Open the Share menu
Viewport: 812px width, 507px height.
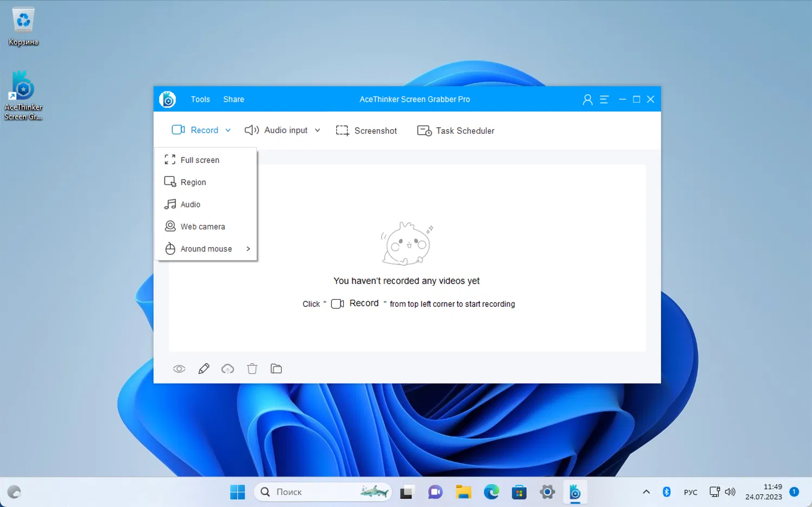point(234,100)
